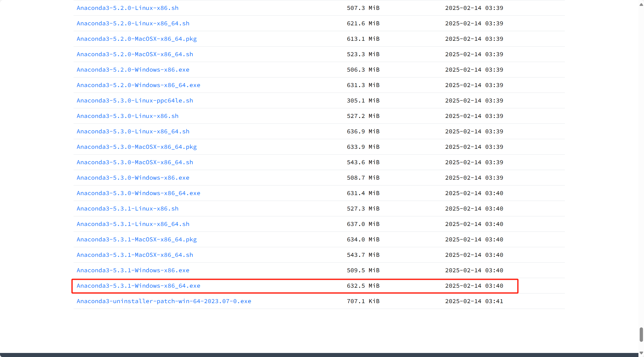This screenshot has height=357, width=644.
Task: Download Anaconda3-5.3.0-Linux-x86.sh file
Action: (x=127, y=116)
